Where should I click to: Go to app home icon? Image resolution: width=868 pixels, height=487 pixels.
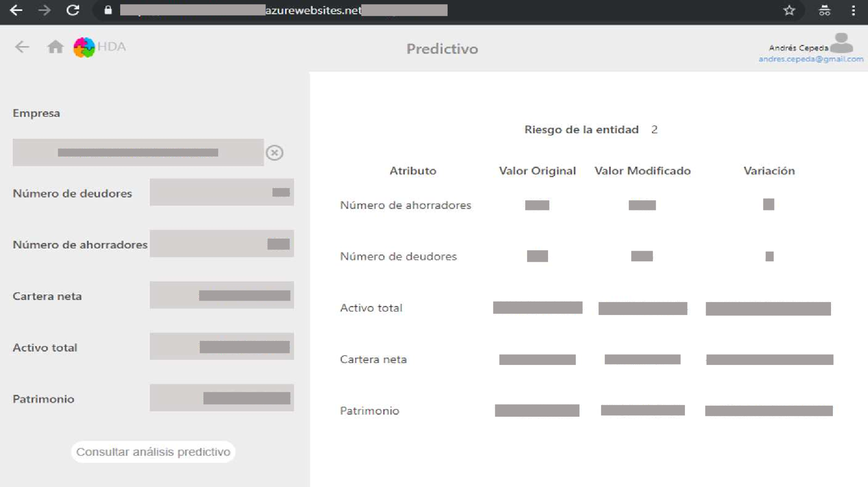pyautogui.click(x=55, y=47)
